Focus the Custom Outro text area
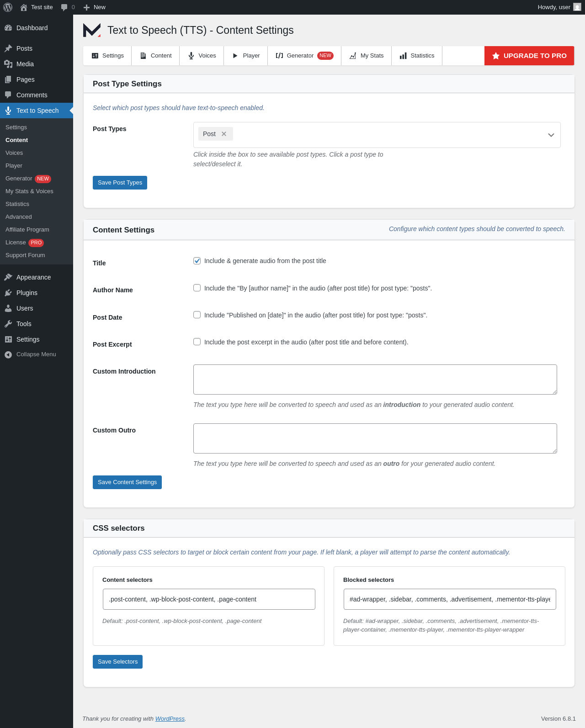Viewport: 585px width, 728px height. pos(375,438)
